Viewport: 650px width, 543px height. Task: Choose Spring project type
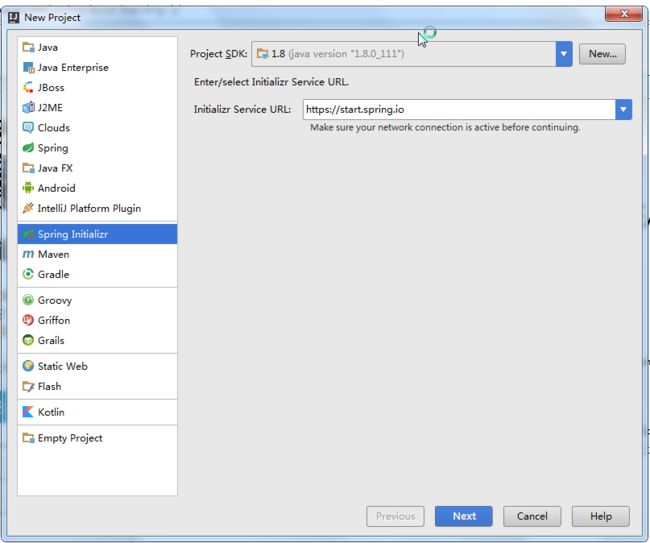point(97,148)
